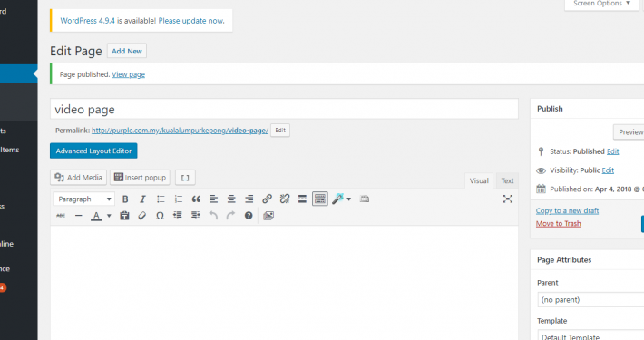The height and width of the screenshot is (340, 644).
Task: Click Add New page button
Action: pyautogui.click(x=127, y=51)
